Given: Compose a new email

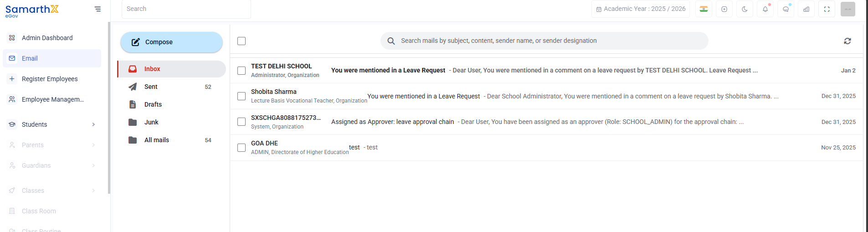Looking at the screenshot, I should tap(171, 42).
